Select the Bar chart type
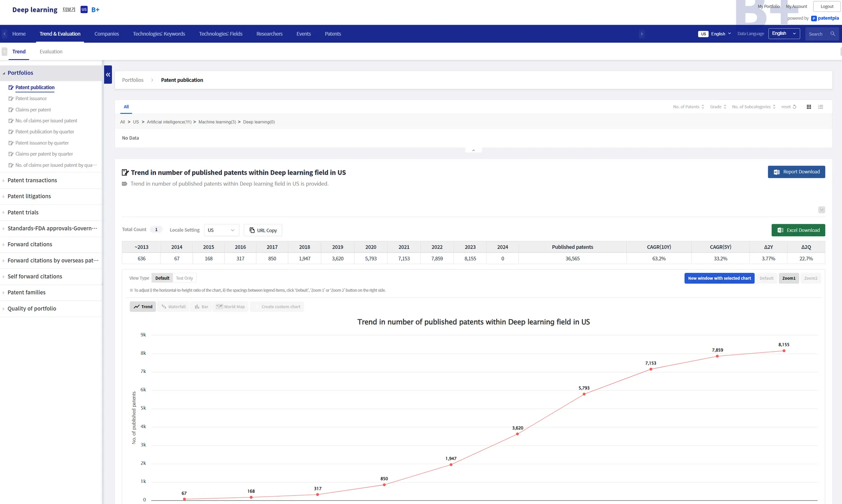The width and height of the screenshot is (842, 504). point(201,307)
